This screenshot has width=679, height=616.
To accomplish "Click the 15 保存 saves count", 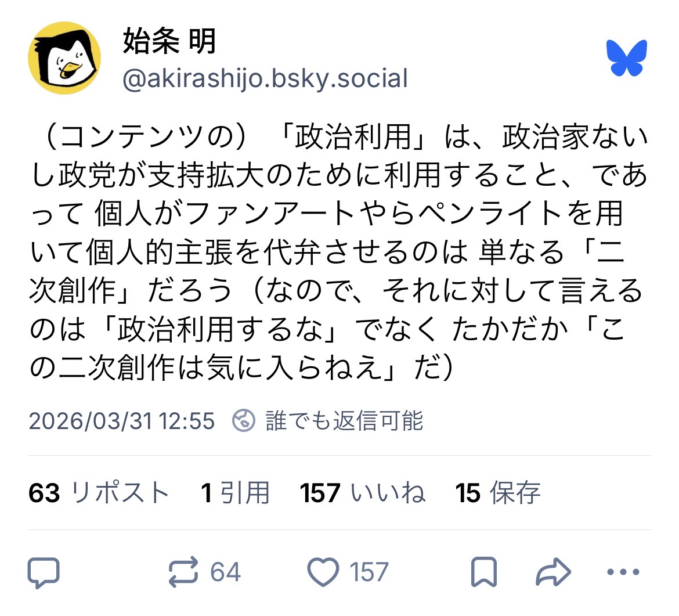I will point(497,493).
